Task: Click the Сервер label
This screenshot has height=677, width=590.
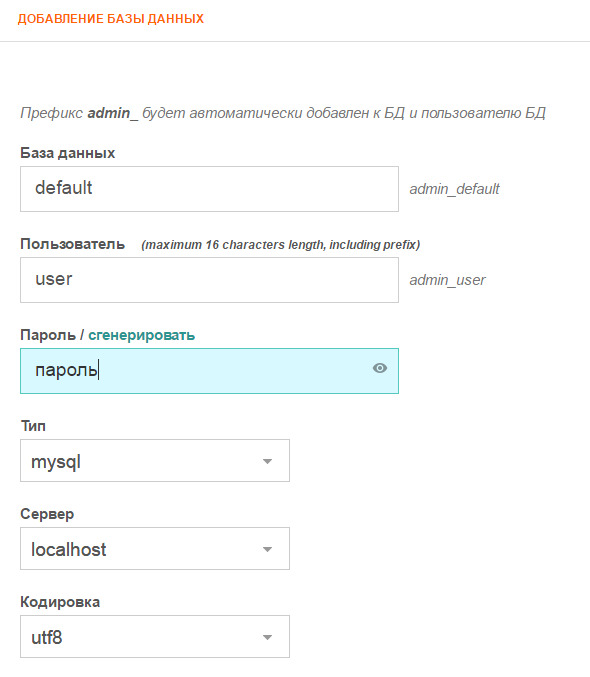Action: (x=47, y=514)
